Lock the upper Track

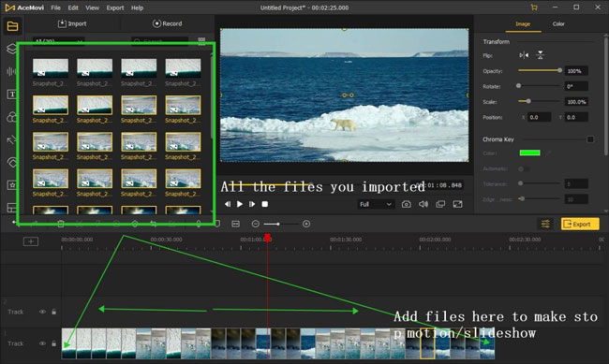click(54, 312)
